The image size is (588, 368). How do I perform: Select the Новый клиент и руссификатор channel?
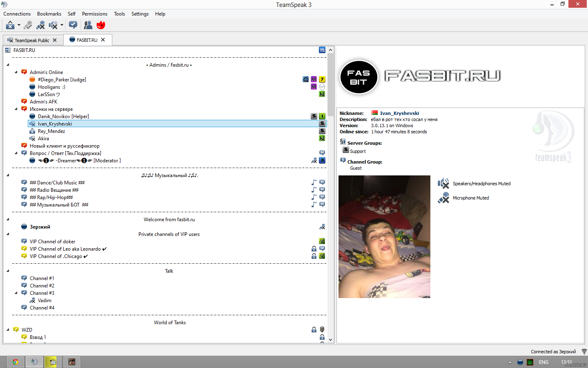click(65, 146)
